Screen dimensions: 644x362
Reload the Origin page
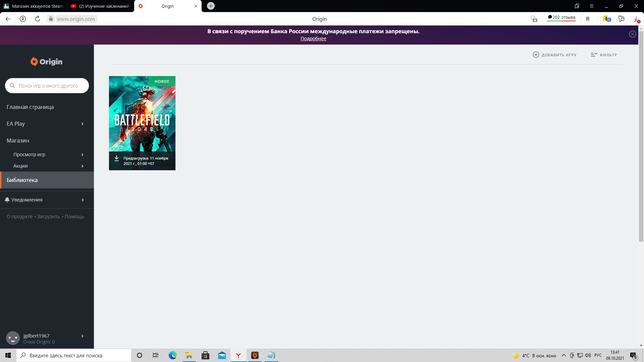[38, 19]
